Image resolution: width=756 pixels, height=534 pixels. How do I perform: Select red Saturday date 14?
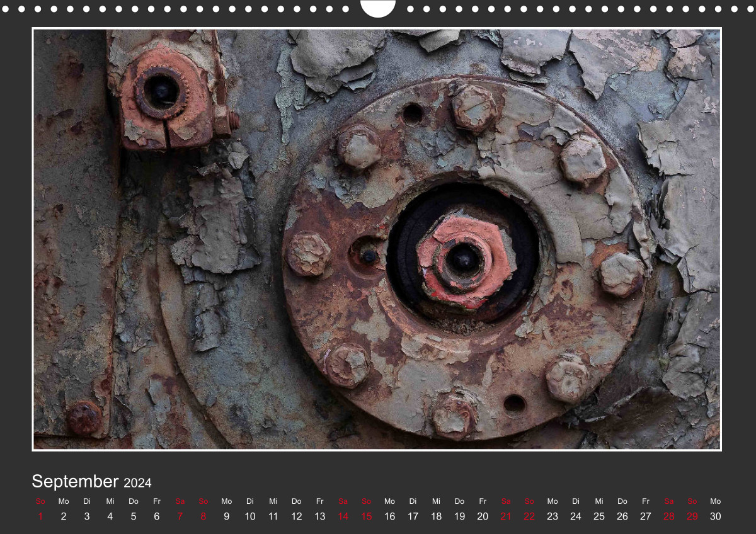[343, 516]
